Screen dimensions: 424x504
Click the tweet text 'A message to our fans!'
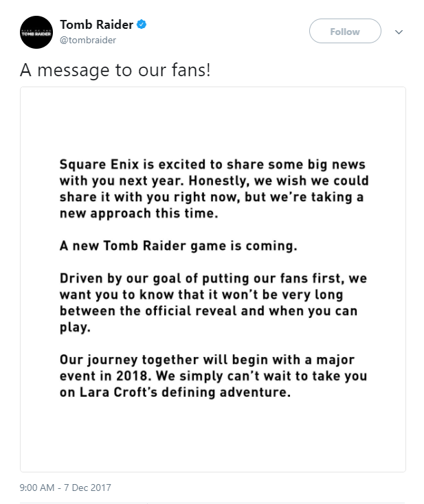tap(115, 70)
